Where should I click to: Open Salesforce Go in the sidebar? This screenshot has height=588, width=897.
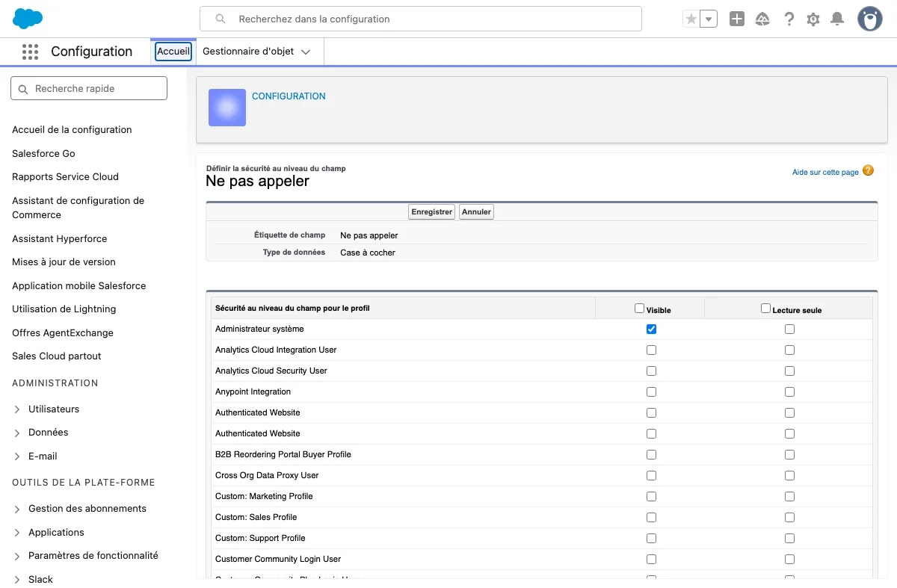pos(43,153)
